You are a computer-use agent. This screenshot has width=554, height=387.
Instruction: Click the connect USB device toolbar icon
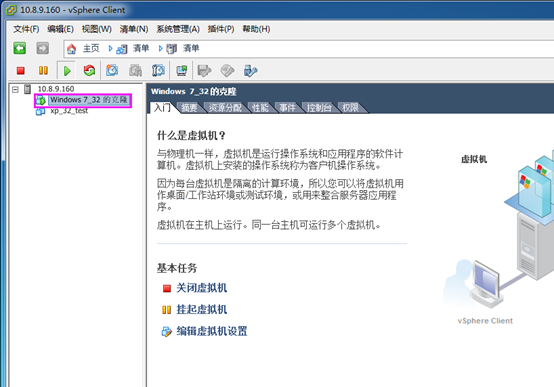pyautogui.click(x=251, y=71)
